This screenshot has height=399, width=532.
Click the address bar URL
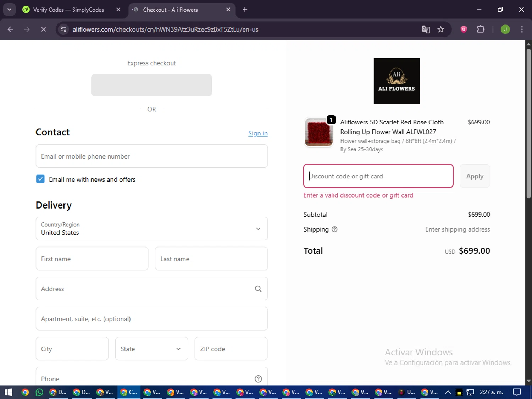click(165, 29)
